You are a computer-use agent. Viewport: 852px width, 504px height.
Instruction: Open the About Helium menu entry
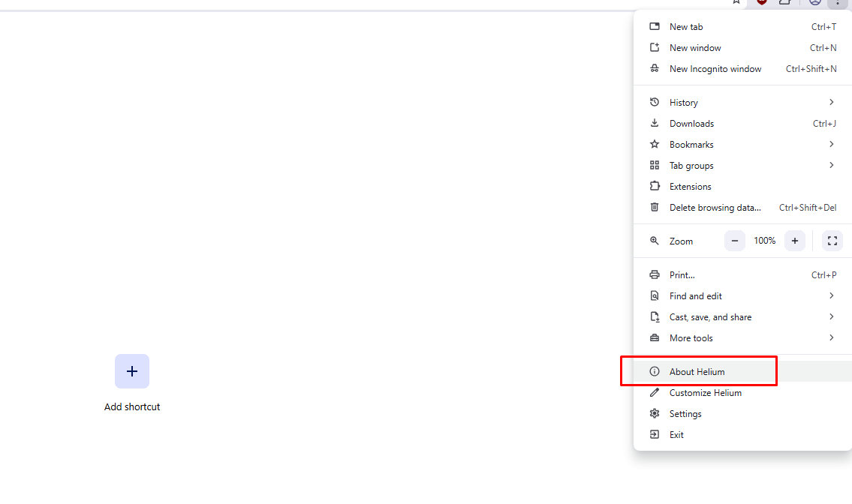(697, 371)
